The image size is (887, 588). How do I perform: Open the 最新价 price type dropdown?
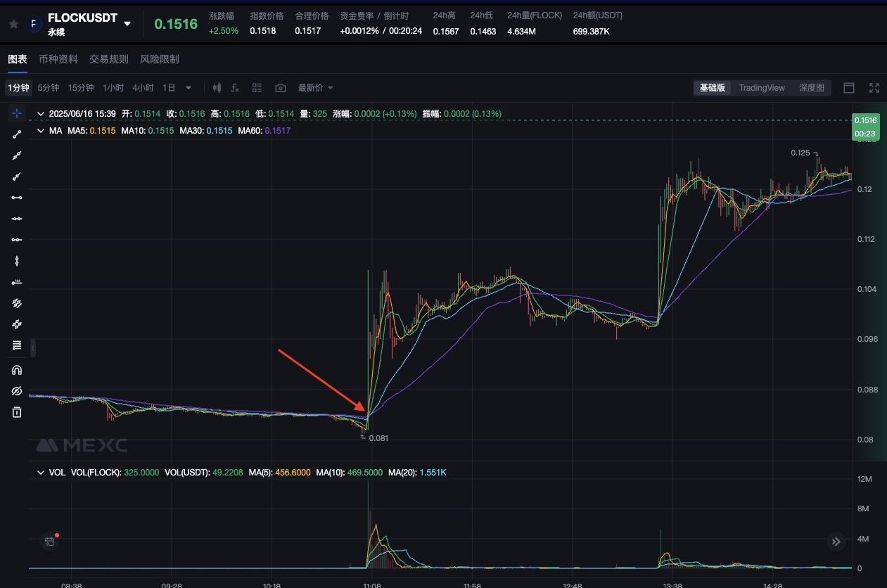coord(315,88)
